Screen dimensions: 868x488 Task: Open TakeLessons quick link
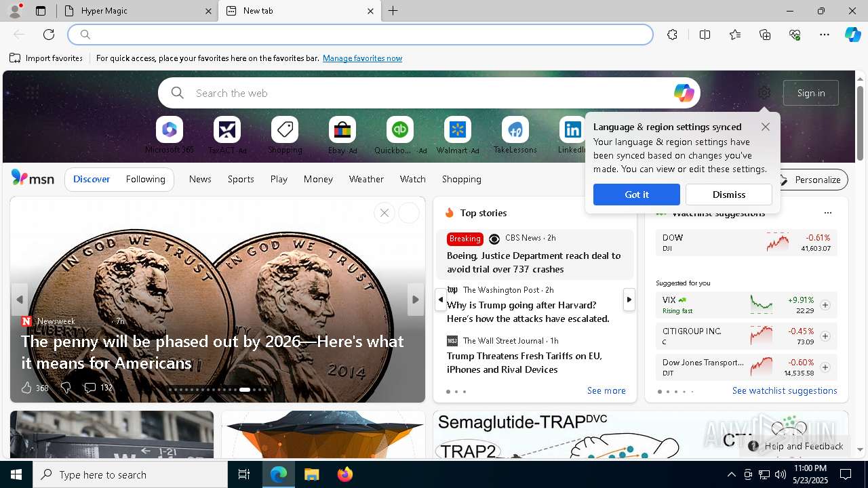515,136
